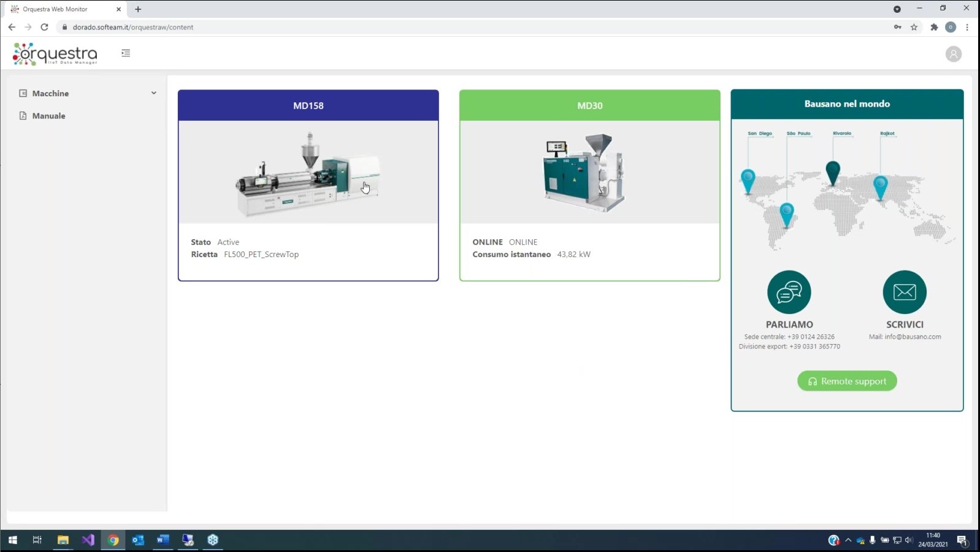
Task: Open Word from taskbar
Action: tap(163, 540)
